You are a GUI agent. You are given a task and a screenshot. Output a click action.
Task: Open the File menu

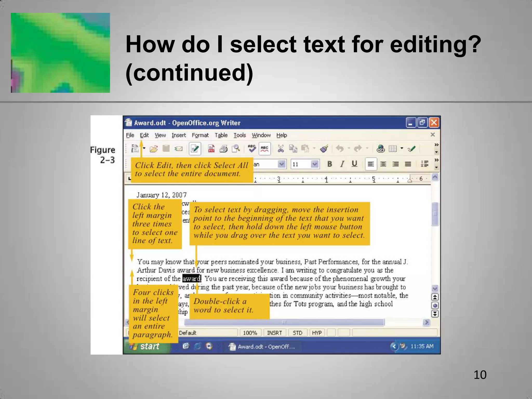click(x=130, y=135)
